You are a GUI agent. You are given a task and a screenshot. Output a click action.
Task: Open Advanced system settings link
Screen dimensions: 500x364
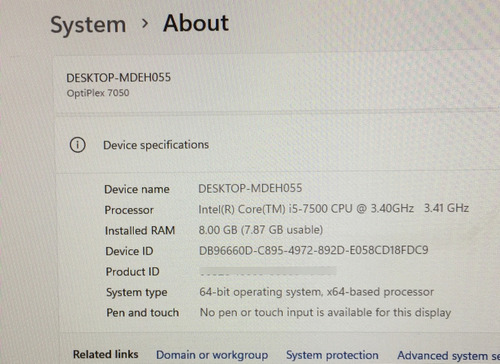point(448,356)
